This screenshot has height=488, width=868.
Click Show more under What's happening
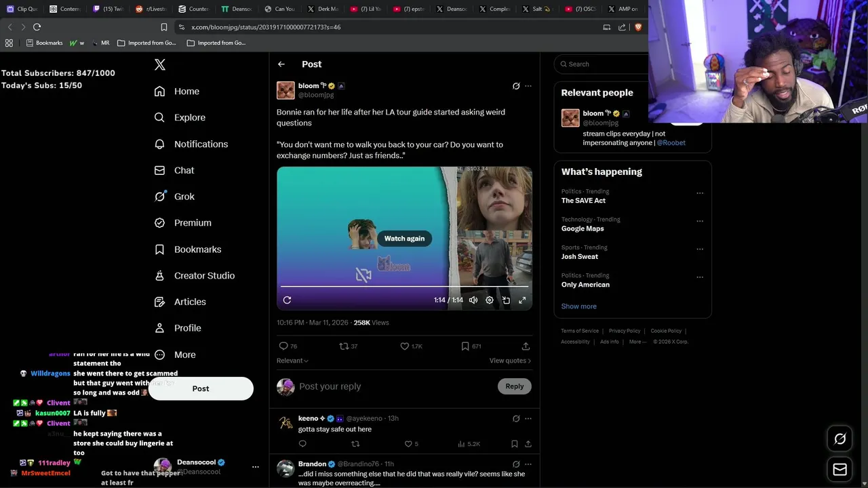coord(578,306)
